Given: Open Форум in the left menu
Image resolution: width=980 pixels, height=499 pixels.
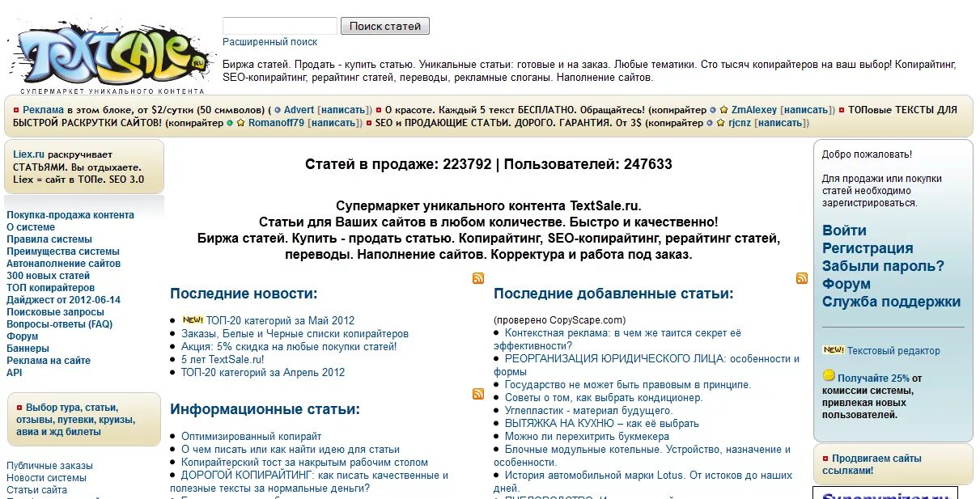Looking at the screenshot, I should pos(23,336).
